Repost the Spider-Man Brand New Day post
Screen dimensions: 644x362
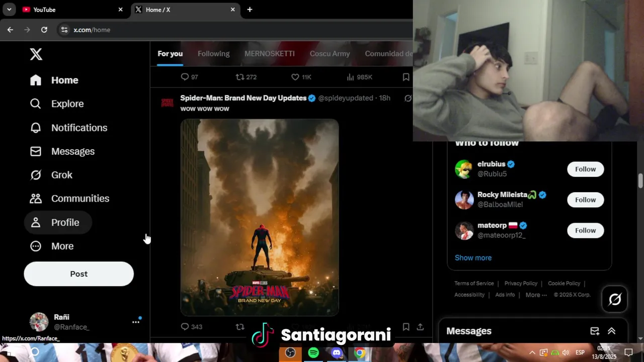pyautogui.click(x=240, y=327)
